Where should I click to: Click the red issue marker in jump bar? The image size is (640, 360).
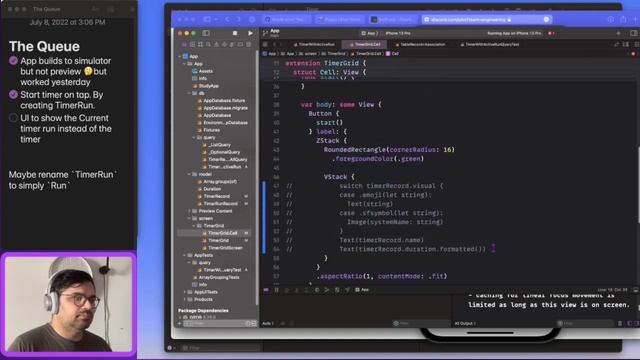pyautogui.click(x=633, y=53)
